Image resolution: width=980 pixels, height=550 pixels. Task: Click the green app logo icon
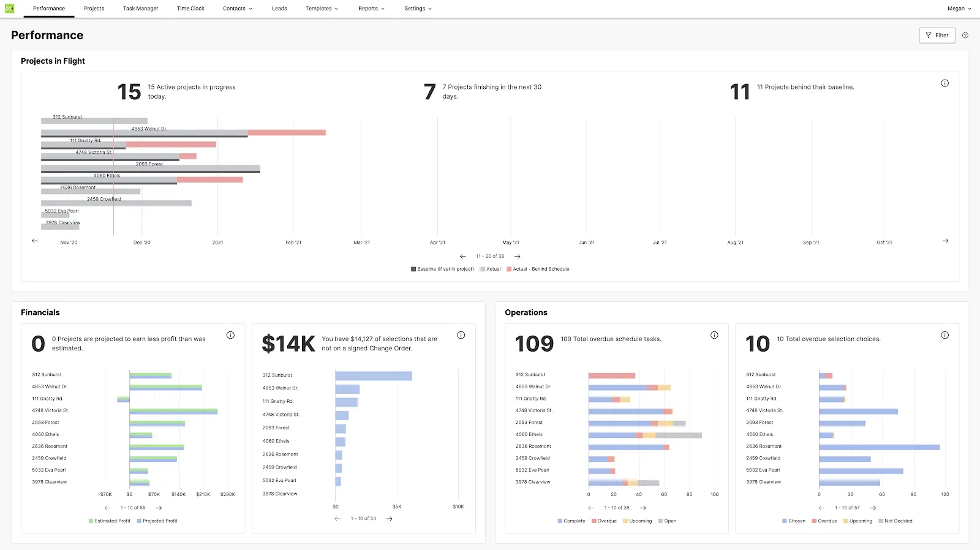coord(9,9)
